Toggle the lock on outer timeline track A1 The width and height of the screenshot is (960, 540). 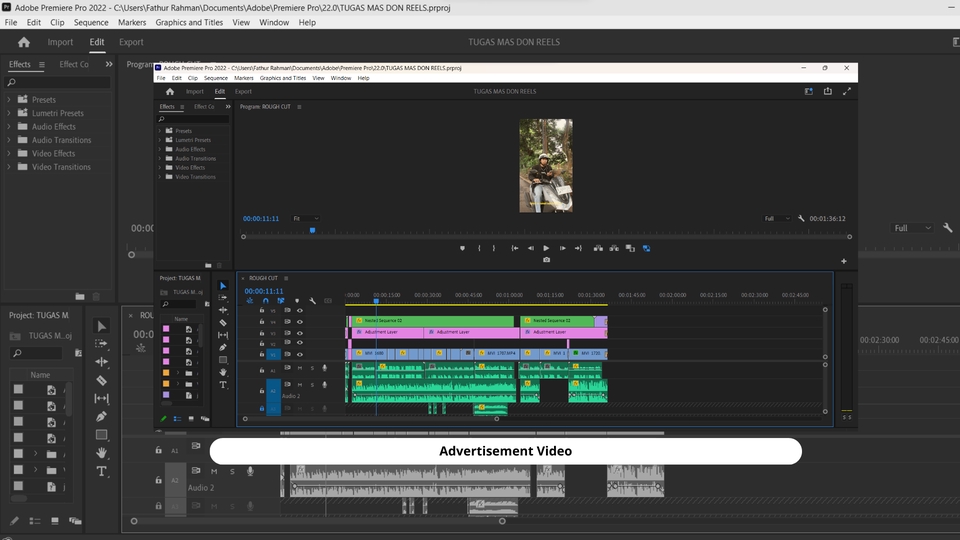[159, 451]
